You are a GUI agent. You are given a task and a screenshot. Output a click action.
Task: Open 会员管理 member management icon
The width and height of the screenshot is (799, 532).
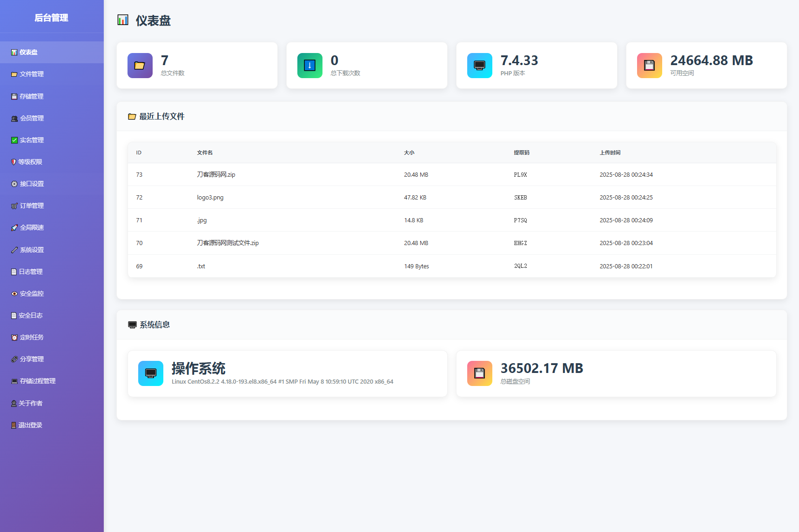(13, 118)
